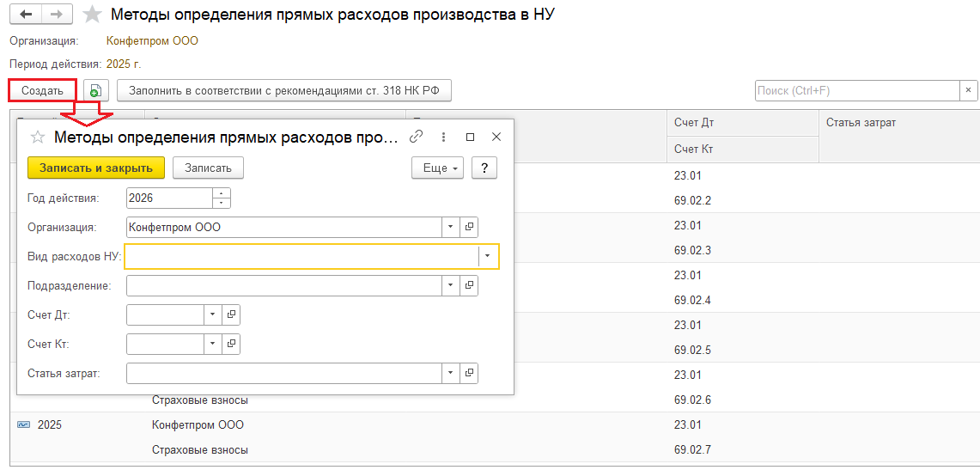Click the forward navigation arrow

(x=57, y=15)
